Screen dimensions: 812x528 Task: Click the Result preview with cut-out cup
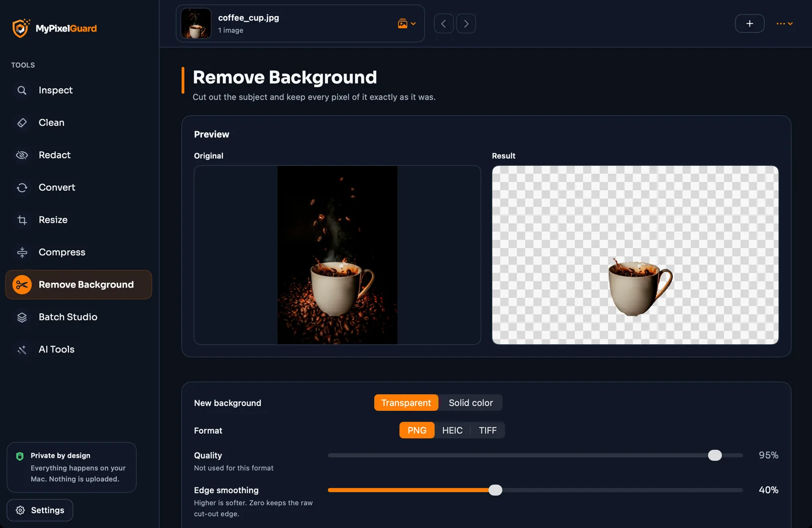click(x=635, y=255)
